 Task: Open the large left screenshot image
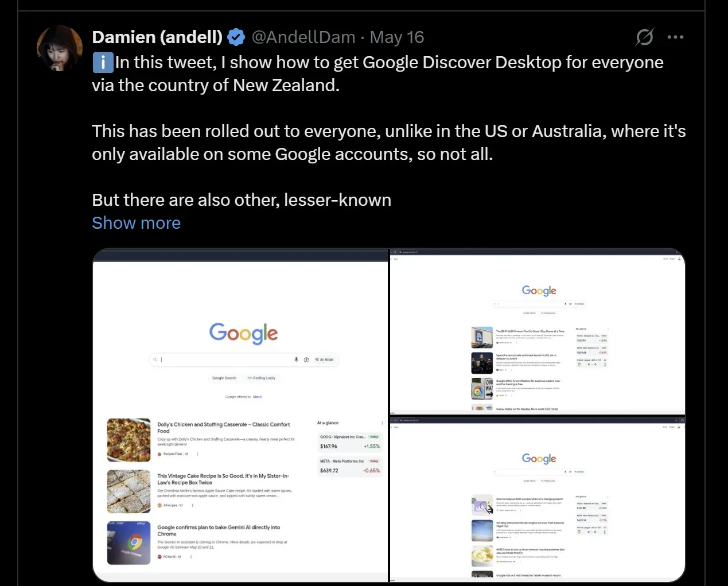click(240, 416)
